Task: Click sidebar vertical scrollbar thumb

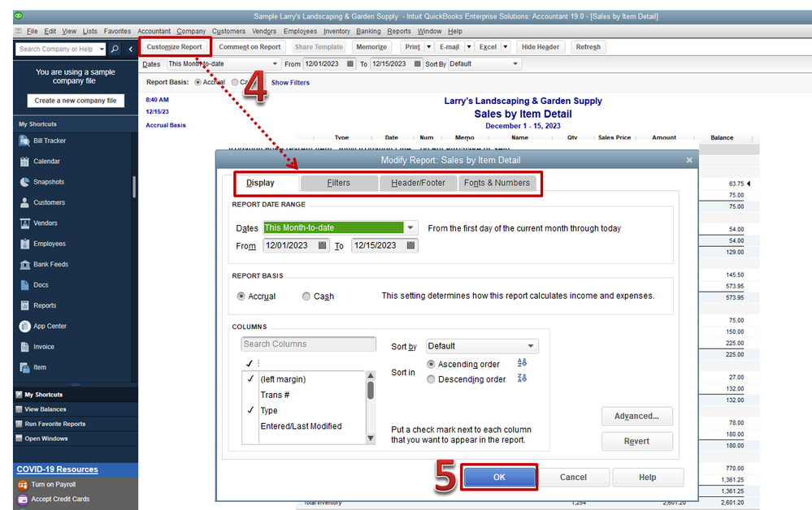Action: coord(134,187)
